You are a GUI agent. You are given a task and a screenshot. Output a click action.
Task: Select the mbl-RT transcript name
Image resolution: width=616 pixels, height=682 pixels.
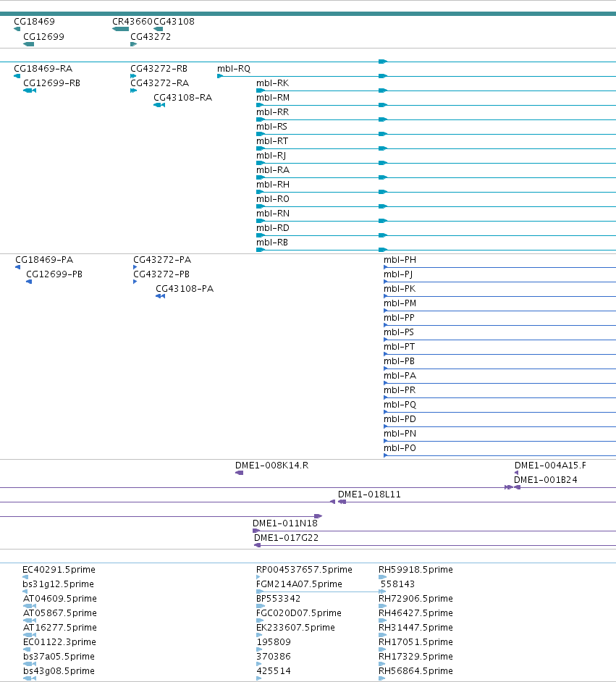[272, 141]
